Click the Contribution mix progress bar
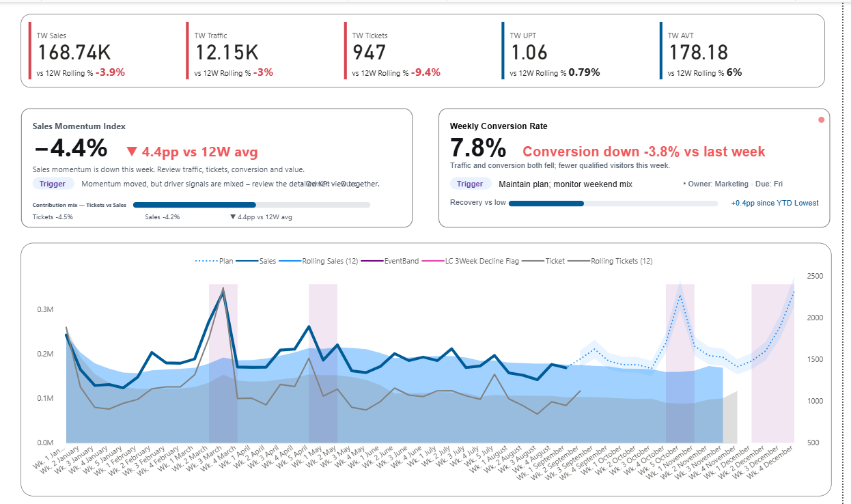Screen dimensions: 851x504 coord(251,205)
